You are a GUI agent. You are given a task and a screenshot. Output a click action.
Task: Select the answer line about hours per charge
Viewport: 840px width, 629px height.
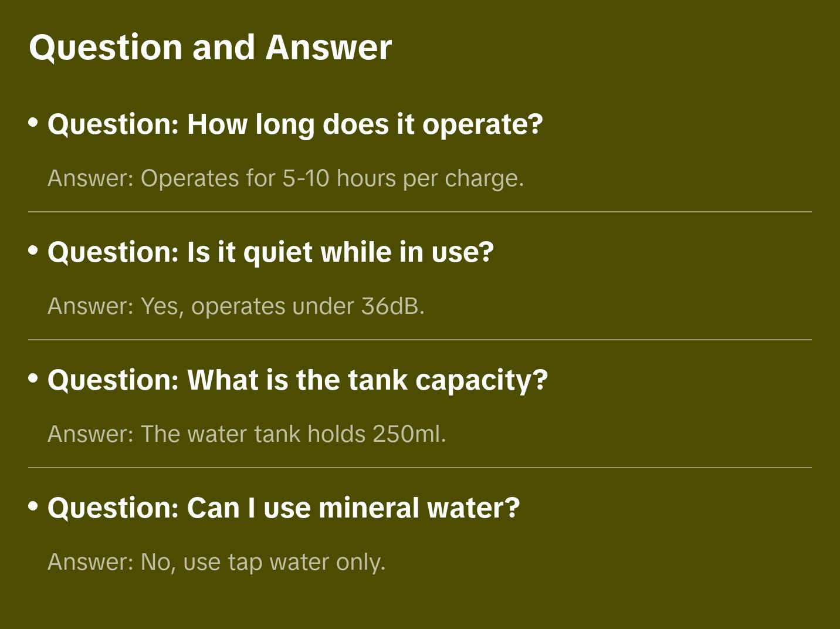pos(286,178)
